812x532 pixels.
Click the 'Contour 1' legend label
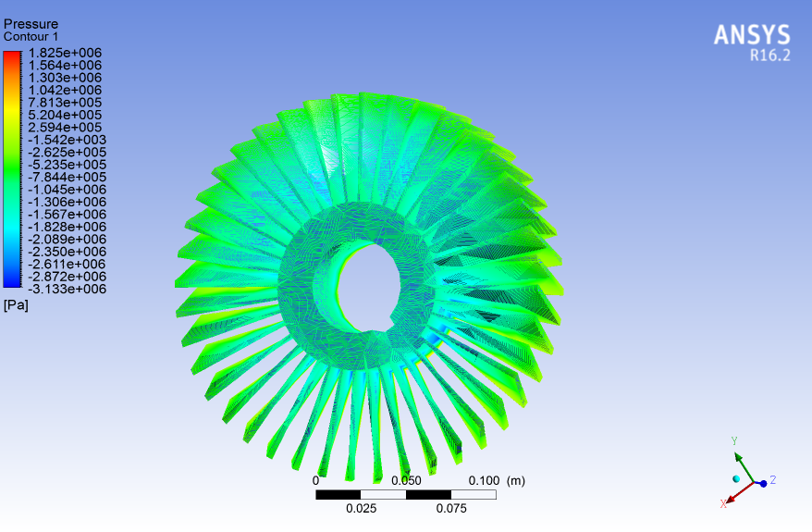tap(31, 37)
